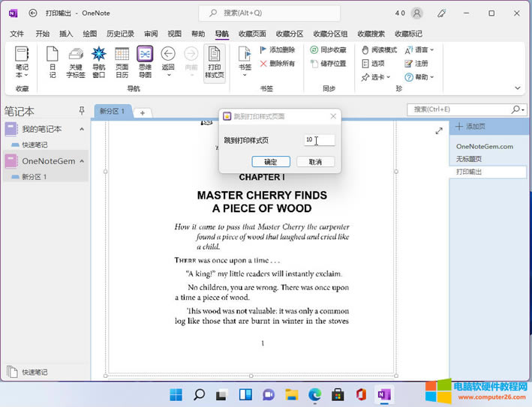Click 添加页 to add a new page
This screenshot has height=407, width=532.
pyautogui.click(x=471, y=127)
